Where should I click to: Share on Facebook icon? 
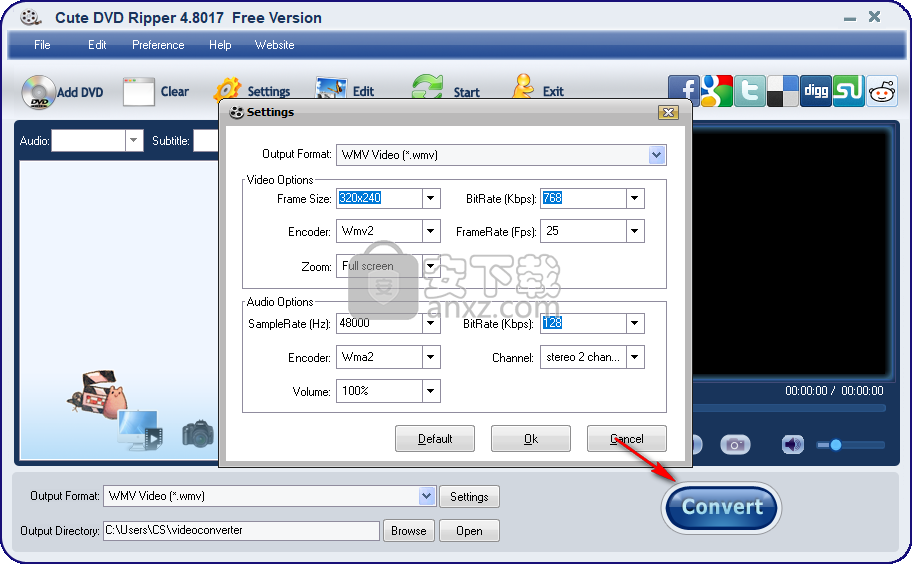683,91
